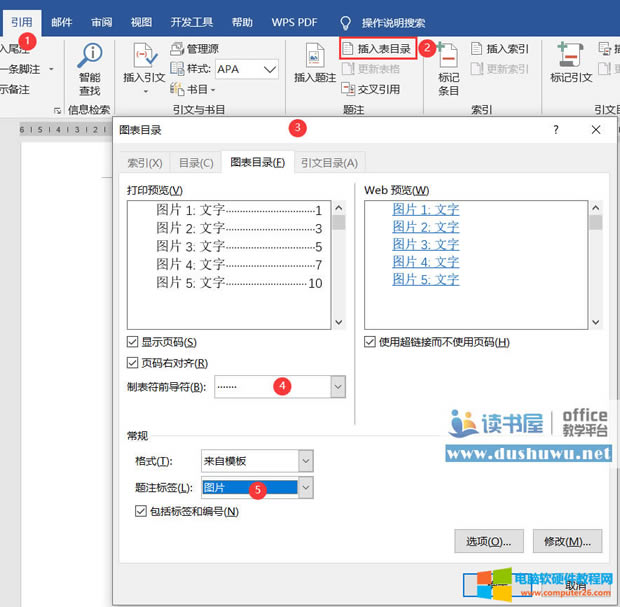Click the 插入题注 insert caption icon
This screenshot has height=607, width=620.
point(314,55)
